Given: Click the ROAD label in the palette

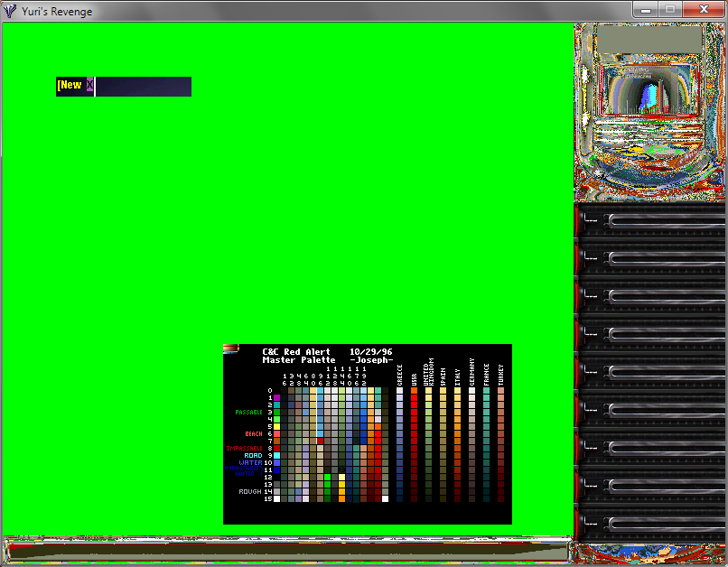Looking at the screenshot, I should pos(251,455).
